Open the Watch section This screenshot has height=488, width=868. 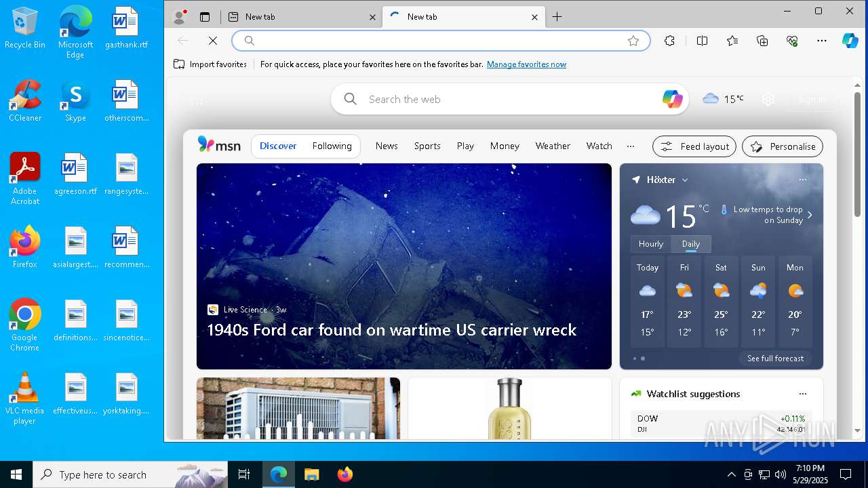coord(599,146)
